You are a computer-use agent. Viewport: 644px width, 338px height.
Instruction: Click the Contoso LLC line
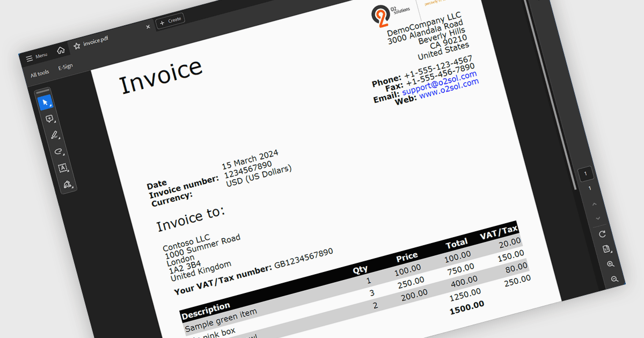point(186,244)
